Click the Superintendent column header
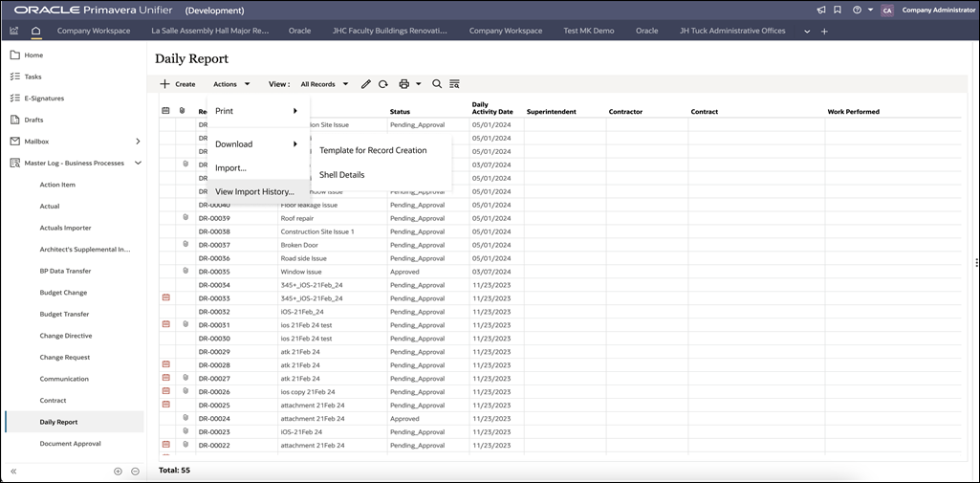Screen dimensions: 980x483 pyautogui.click(x=552, y=112)
